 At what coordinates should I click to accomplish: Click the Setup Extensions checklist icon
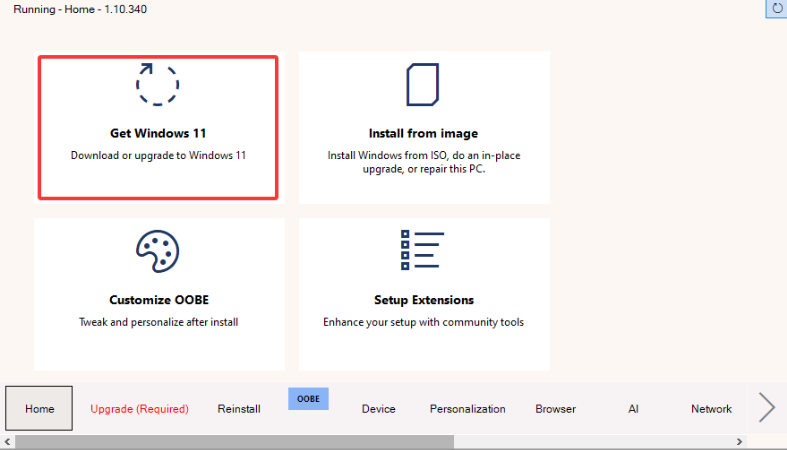click(x=422, y=250)
